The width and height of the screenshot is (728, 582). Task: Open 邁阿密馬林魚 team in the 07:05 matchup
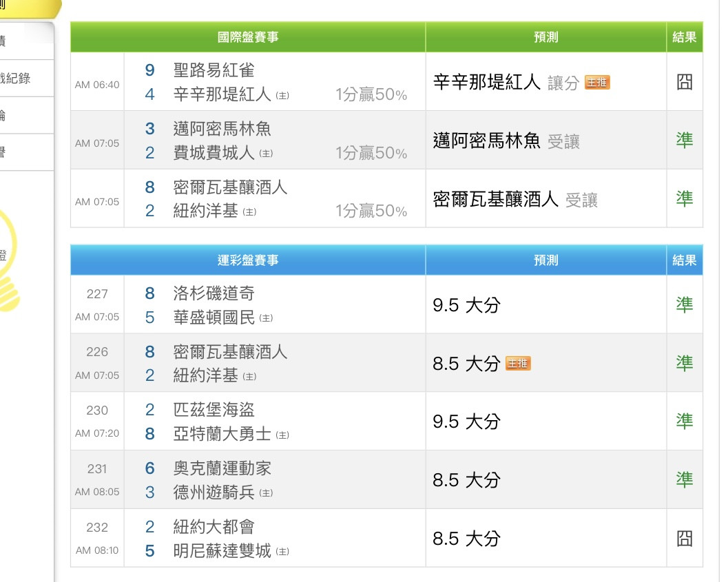[x=222, y=129]
